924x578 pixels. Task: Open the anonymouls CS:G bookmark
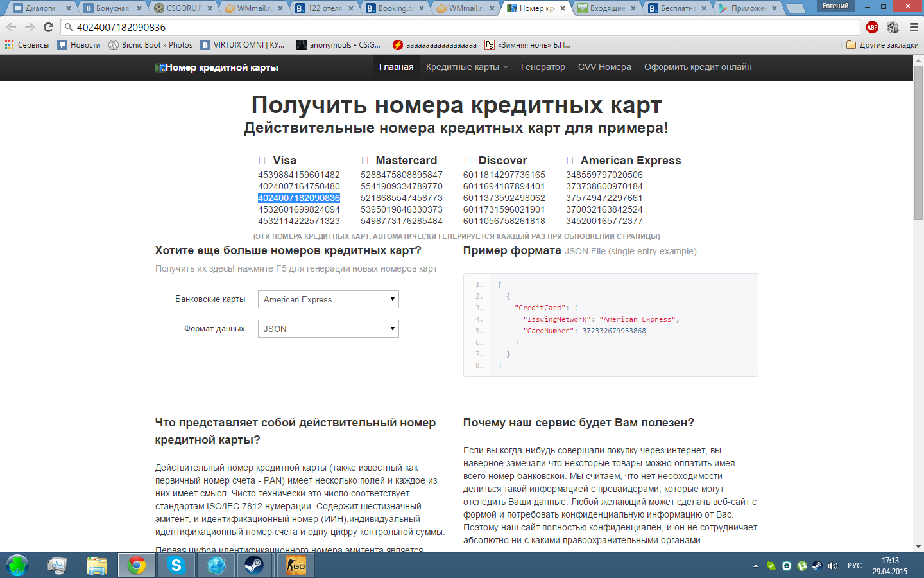click(x=338, y=45)
